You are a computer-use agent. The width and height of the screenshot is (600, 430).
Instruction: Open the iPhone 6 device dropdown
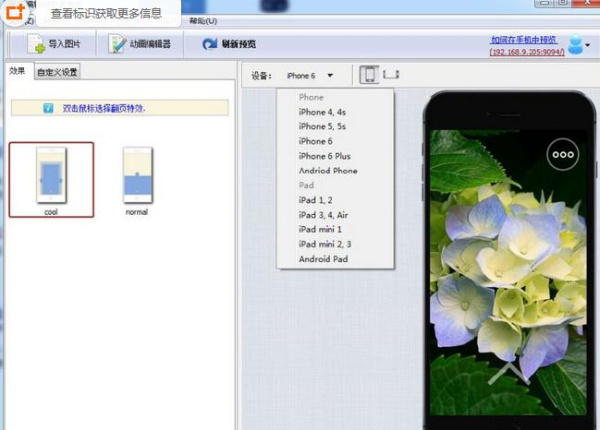309,76
